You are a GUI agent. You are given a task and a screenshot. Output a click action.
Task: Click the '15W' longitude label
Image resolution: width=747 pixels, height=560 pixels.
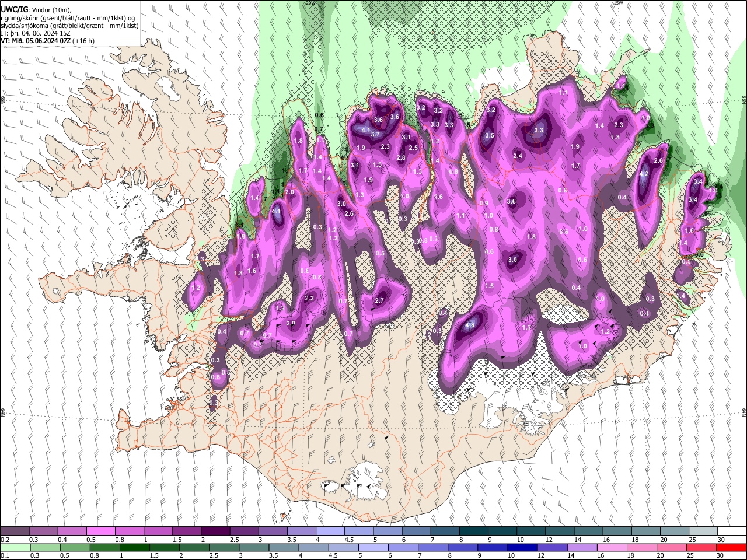tap(618, 3)
